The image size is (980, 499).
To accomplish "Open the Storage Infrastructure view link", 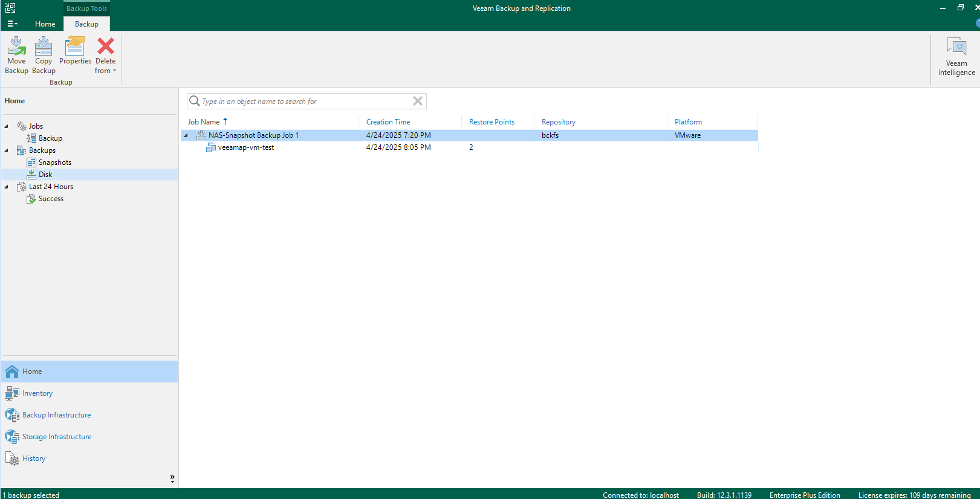I will (57, 437).
